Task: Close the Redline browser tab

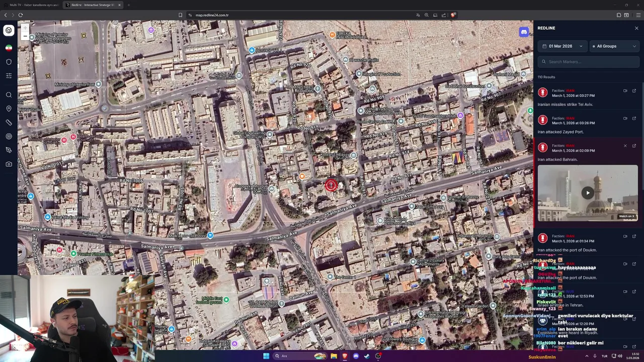Action: (120, 5)
